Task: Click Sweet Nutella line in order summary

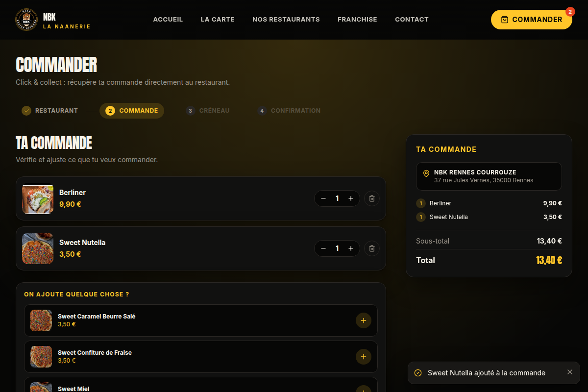Action: pos(489,217)
